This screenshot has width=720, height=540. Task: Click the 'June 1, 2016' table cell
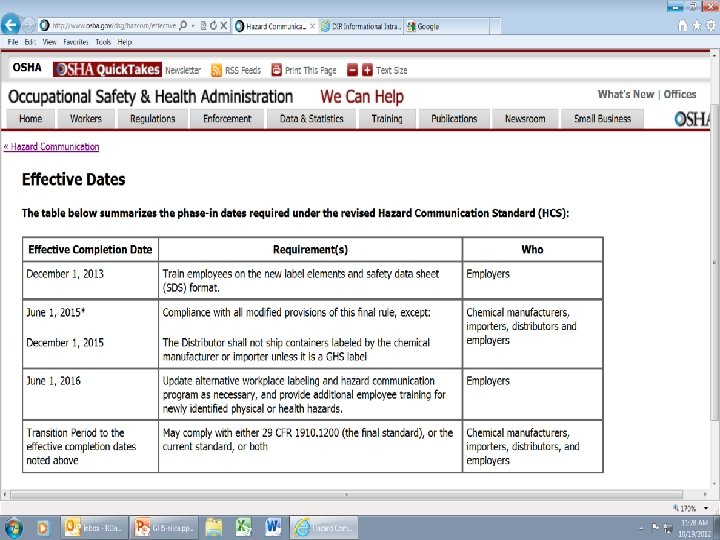[x=90, y=394]
